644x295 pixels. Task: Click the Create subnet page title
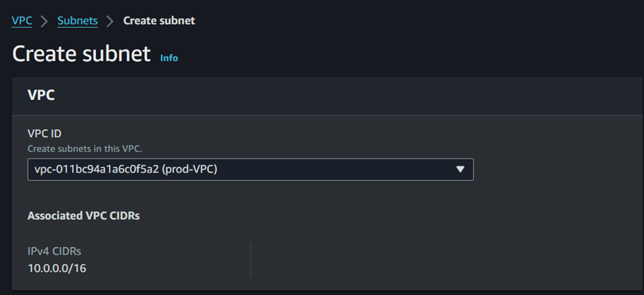pos(82,54)
